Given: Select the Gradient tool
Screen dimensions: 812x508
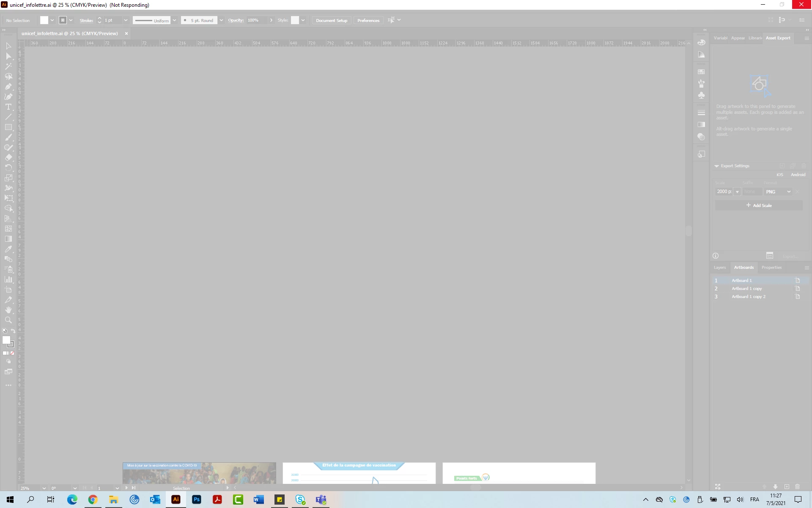Looking at the screenshot, I should tap(8, 239).
